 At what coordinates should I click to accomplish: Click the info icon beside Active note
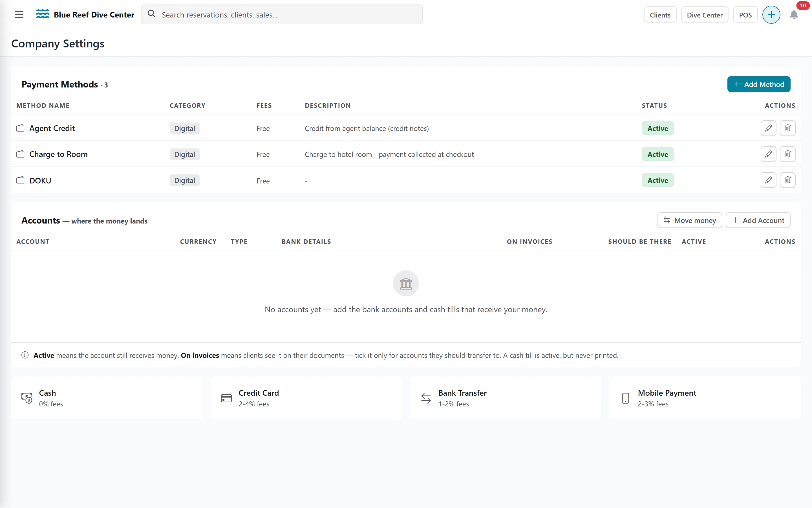25,355
